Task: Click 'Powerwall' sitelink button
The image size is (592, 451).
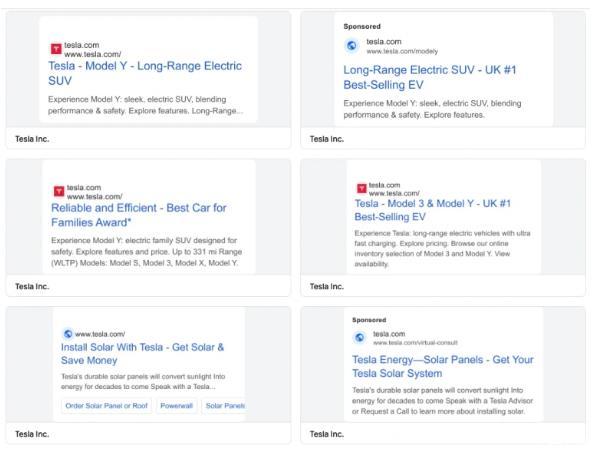Action: [x=176, y=406]
